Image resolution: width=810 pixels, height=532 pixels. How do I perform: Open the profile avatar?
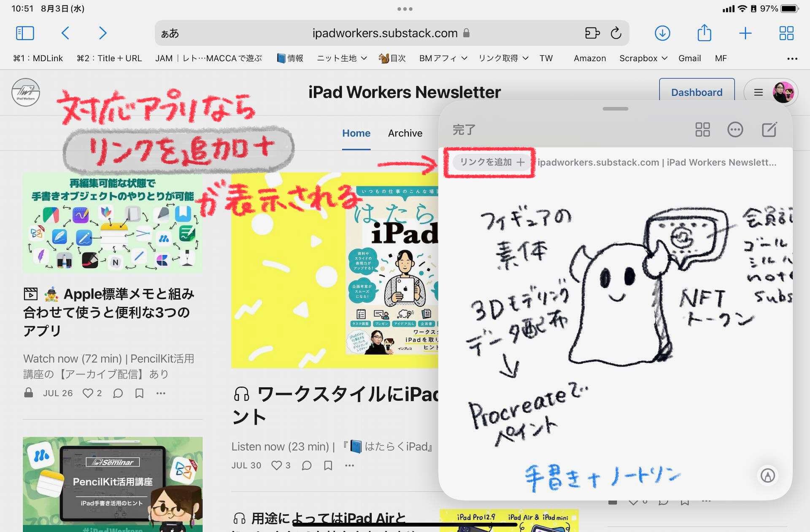pyautogui.click(x=783, y=92)
